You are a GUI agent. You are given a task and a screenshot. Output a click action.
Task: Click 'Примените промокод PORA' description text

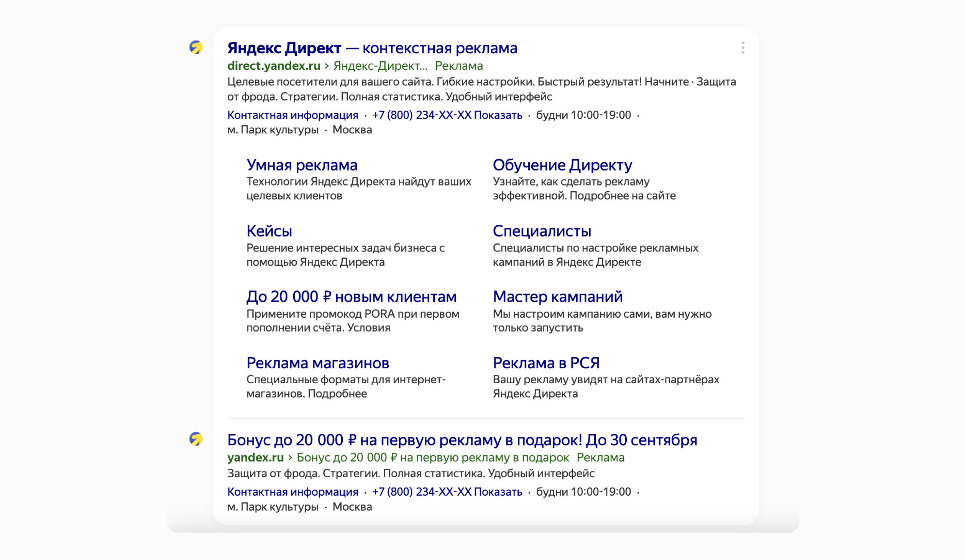(353, 321)
